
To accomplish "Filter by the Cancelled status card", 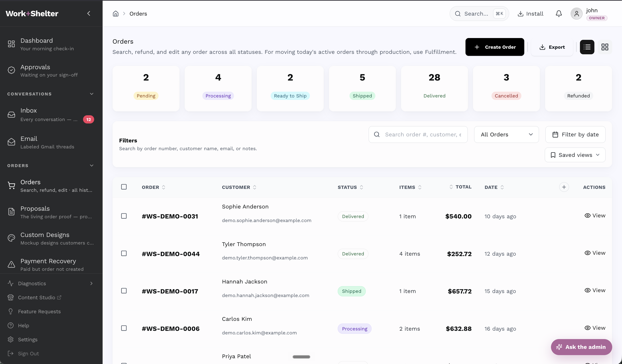I will click(506, 89).
